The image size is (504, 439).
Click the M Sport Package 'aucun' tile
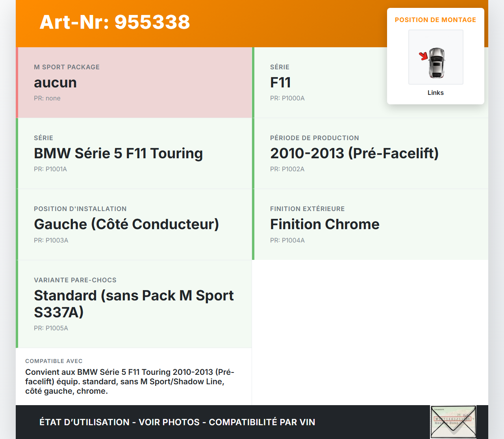(134, 83)
